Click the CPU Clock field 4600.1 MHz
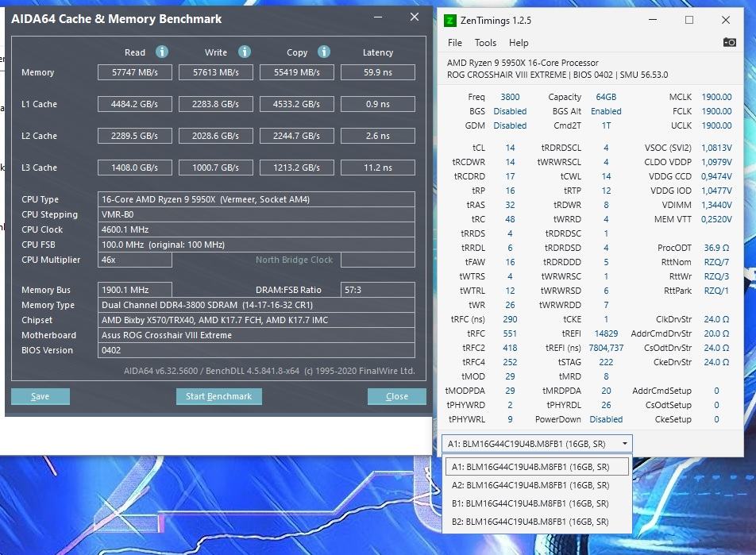756x555 pixels. pyautogui.click(x=256, y=229)
